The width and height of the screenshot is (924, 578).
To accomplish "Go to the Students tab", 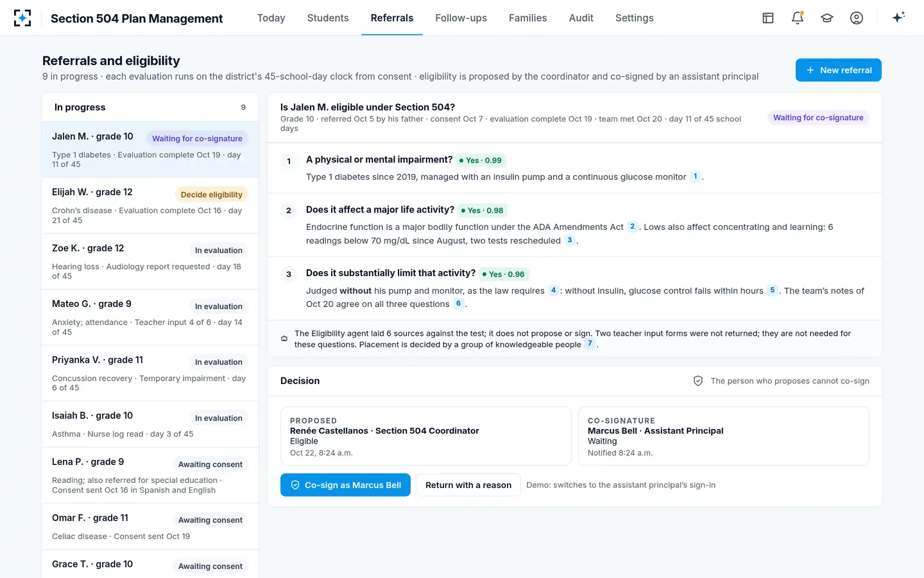I will pyautogui.click(x=328, y=18).
